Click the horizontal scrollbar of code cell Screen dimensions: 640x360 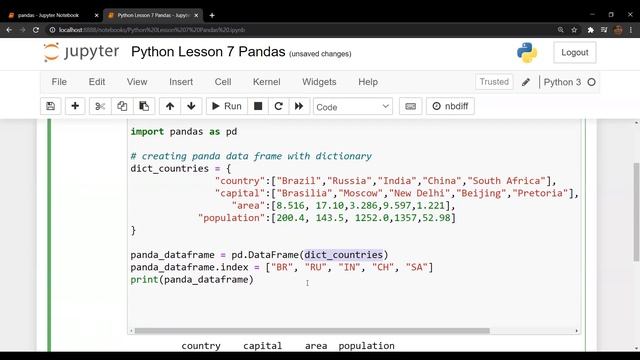click(x=312, y=331)
